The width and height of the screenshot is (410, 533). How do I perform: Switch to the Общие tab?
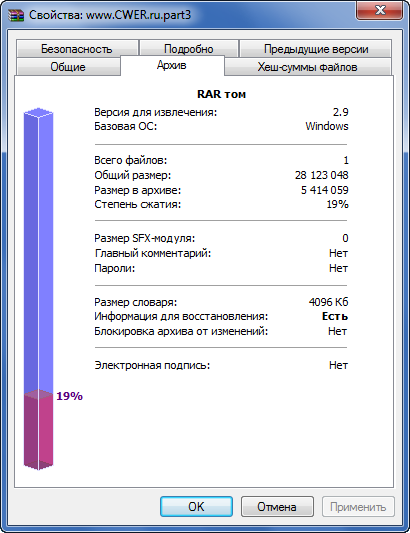click(68, 67)
